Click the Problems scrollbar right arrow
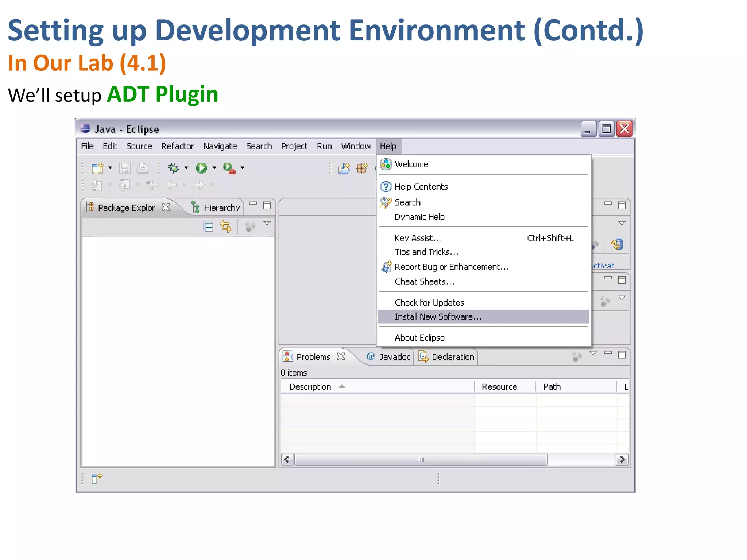The image size is (747, 560). tap(622, 459)
